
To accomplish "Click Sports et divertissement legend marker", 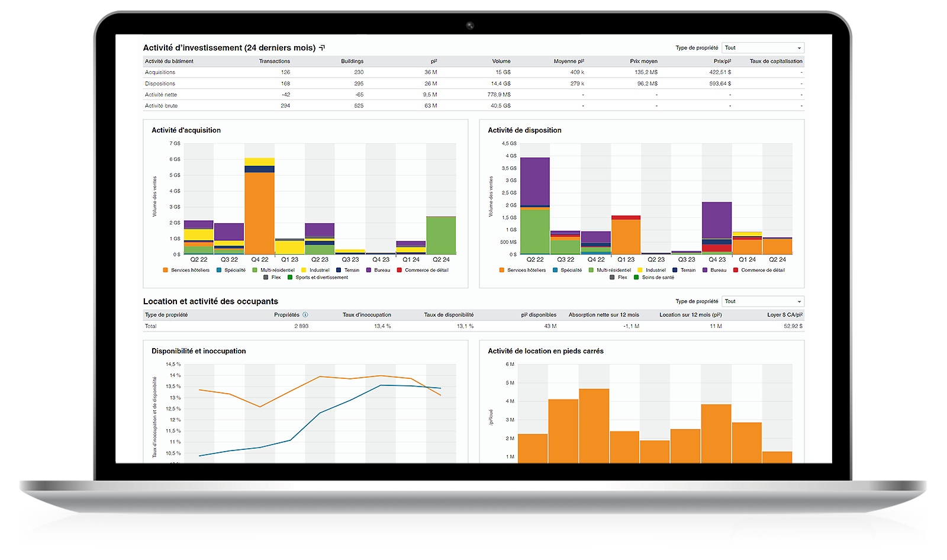I will point(290,277).
